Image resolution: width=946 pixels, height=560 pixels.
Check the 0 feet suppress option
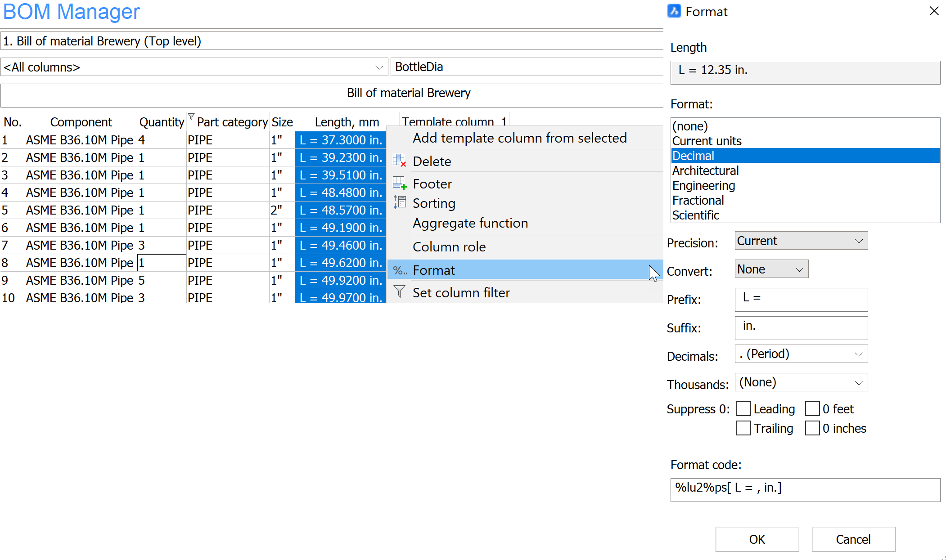tap(812, 409)
